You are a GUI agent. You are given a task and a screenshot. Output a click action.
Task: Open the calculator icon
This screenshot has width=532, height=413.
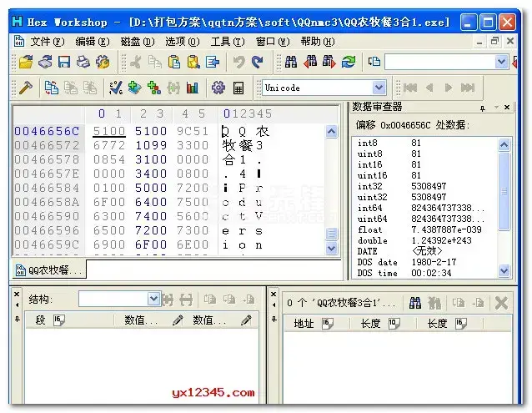(x=238, y=88)
